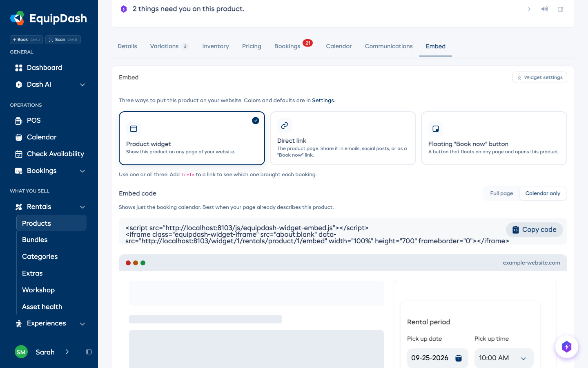
Task: Expand the Experiences submenu chevron
Action: tap(82, 324)
